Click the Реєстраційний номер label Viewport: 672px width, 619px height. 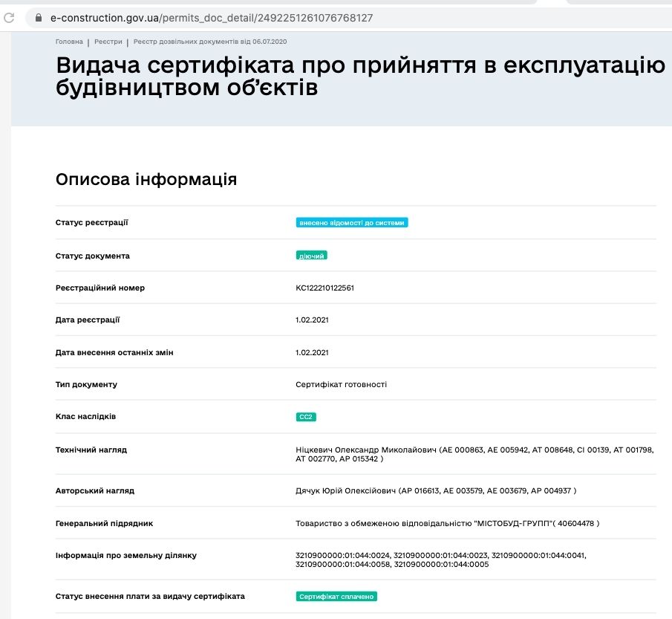coord(100,288)
